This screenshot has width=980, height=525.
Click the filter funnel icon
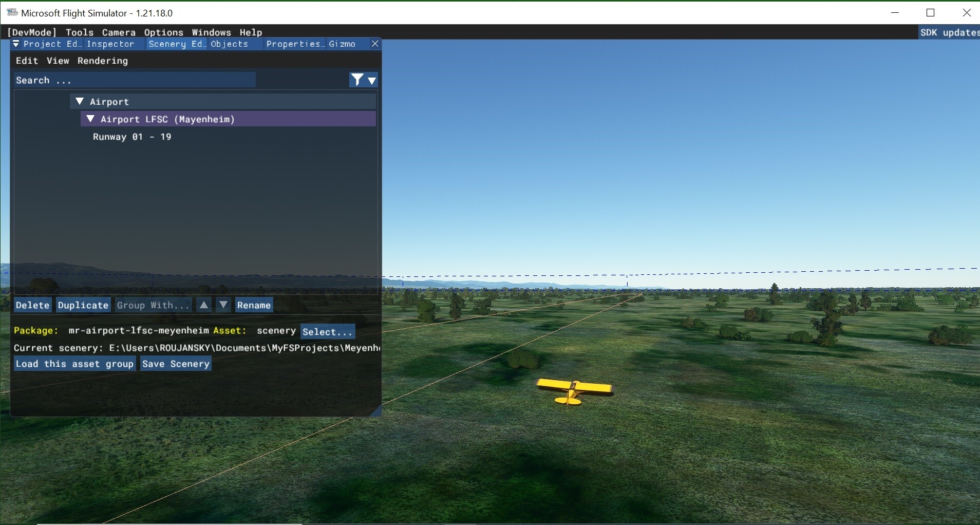pyautogui.click(x=357, y=80)
